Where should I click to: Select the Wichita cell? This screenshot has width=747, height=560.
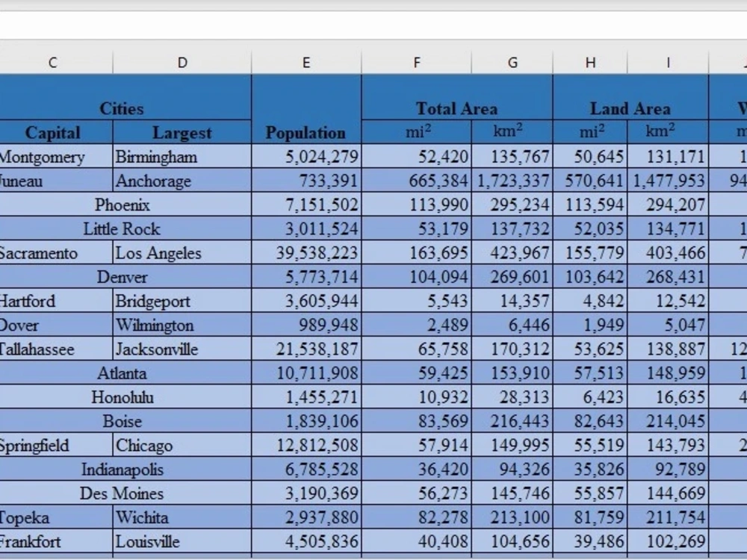(x=182, y=517)
